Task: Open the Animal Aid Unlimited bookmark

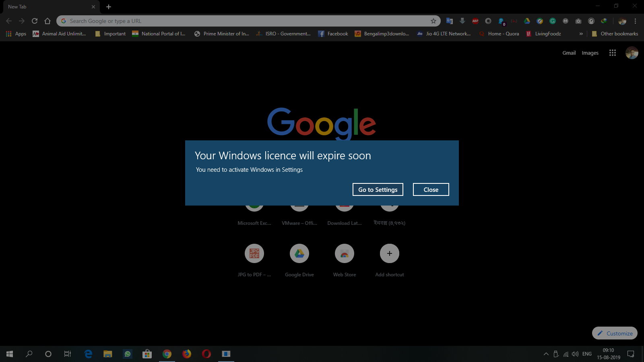Action: point(59,34)
